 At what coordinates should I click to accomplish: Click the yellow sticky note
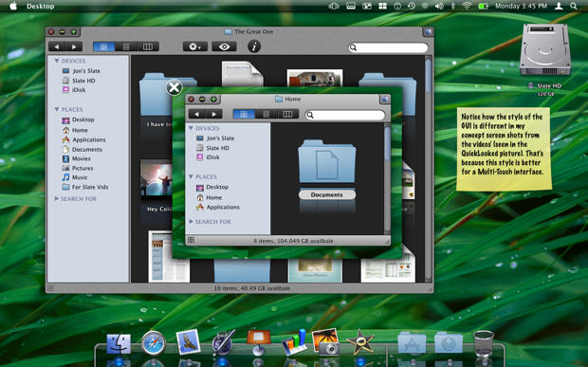click(x=504, y=149)
